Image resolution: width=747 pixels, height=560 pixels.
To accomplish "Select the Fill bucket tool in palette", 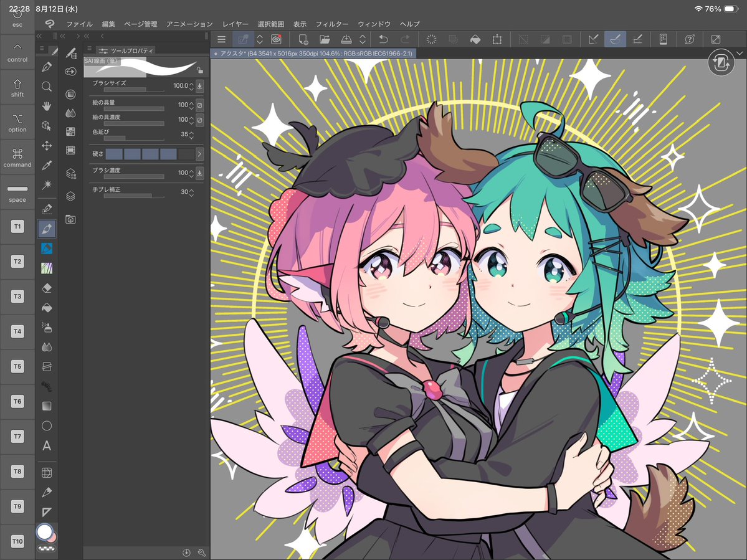I will (47, 308).
